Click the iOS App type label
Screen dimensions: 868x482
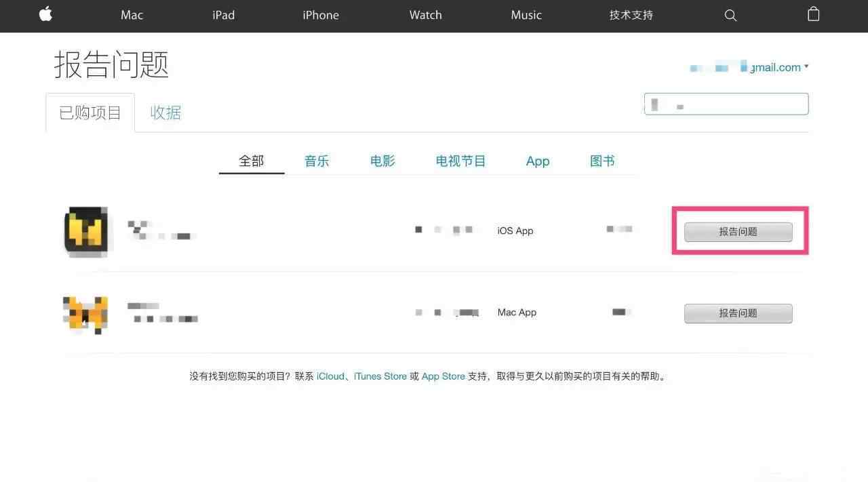click(x=515, y=231)
